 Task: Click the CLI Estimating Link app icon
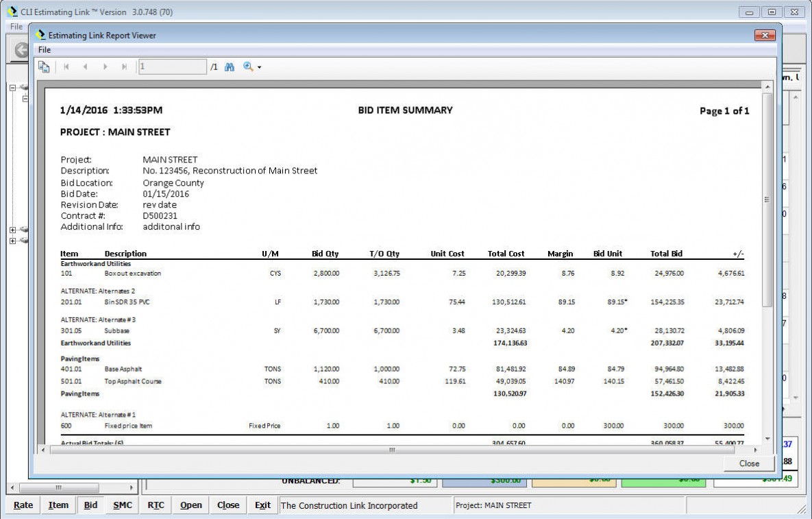click(12, 12)
